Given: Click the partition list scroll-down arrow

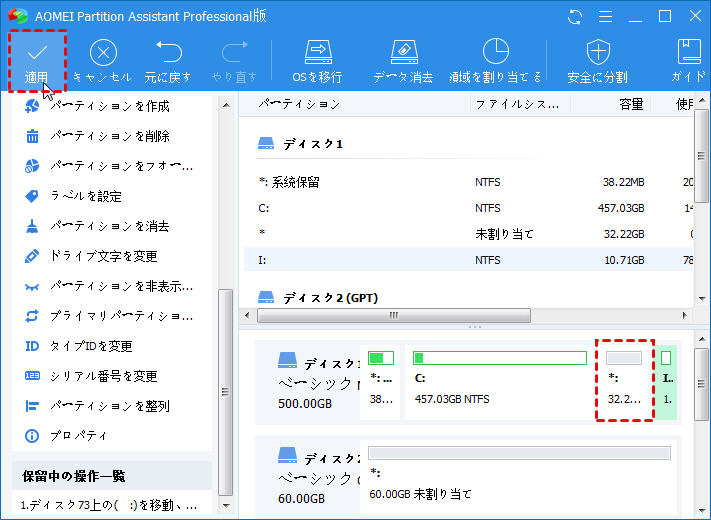Looking at the screenshot, I should [x=702, y=299].
